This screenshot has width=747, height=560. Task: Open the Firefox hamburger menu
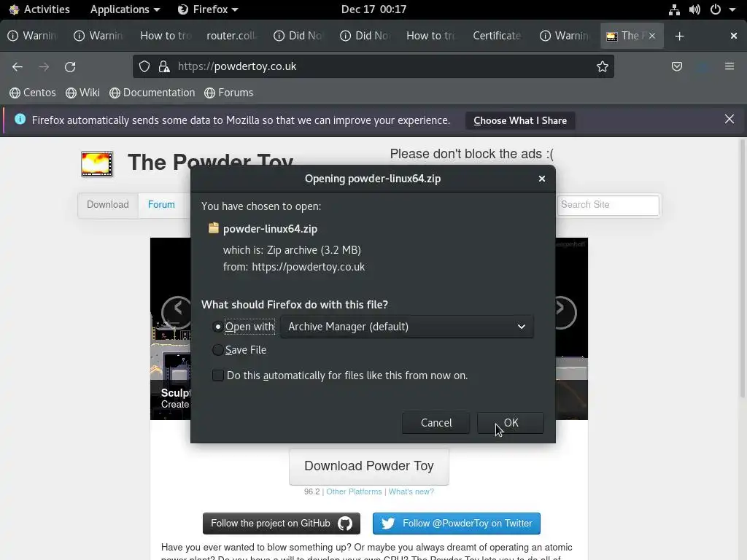(x=729, y=66)
